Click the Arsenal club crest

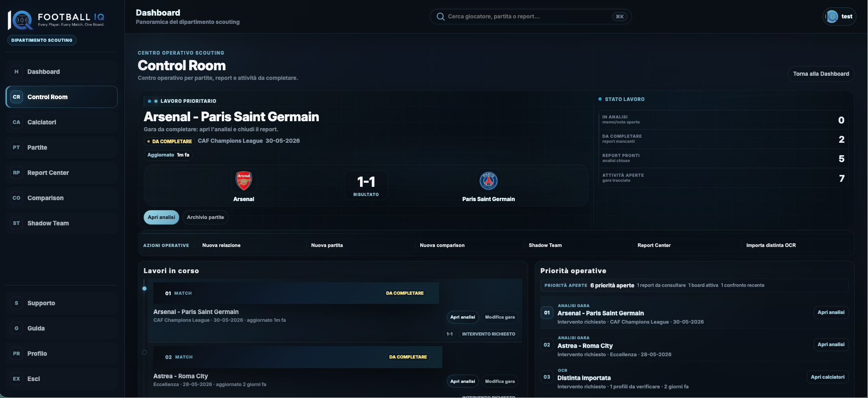click(244, 180)
